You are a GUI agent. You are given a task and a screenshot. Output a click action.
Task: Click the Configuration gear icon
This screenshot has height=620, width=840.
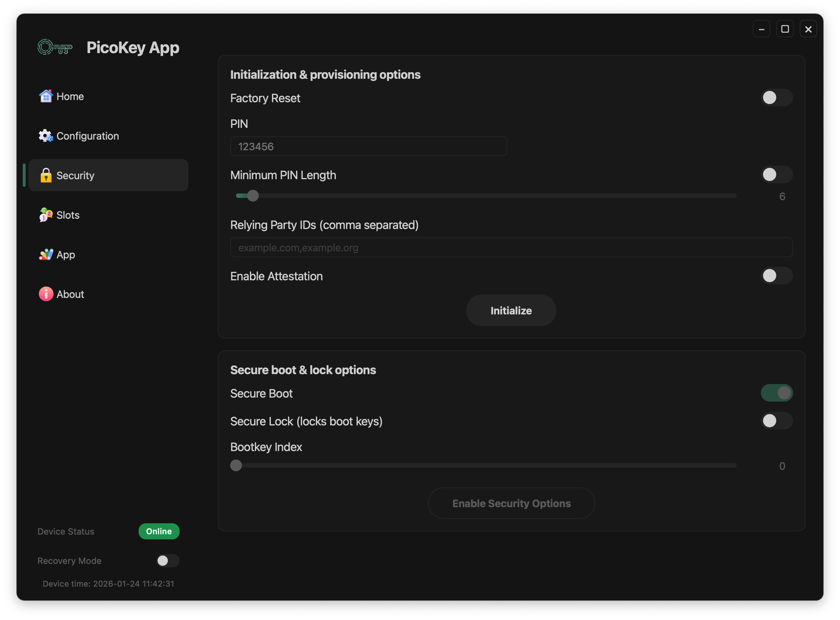46,136
